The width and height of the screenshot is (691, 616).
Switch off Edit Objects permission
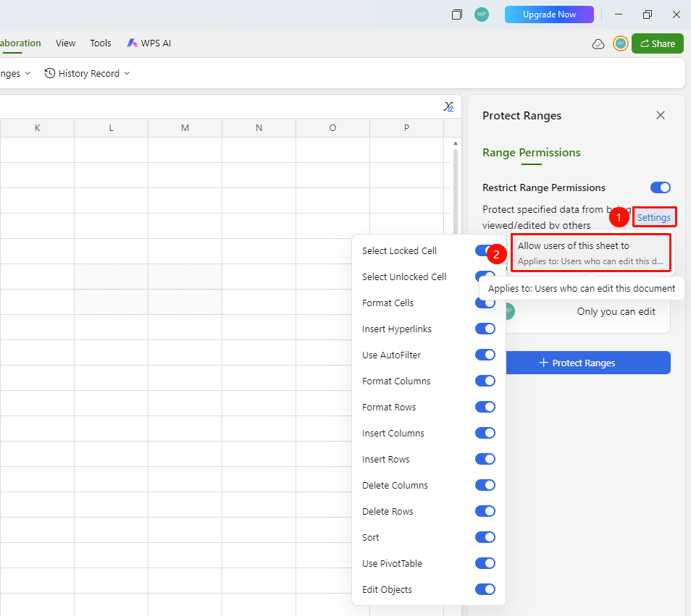coord(485,589)
